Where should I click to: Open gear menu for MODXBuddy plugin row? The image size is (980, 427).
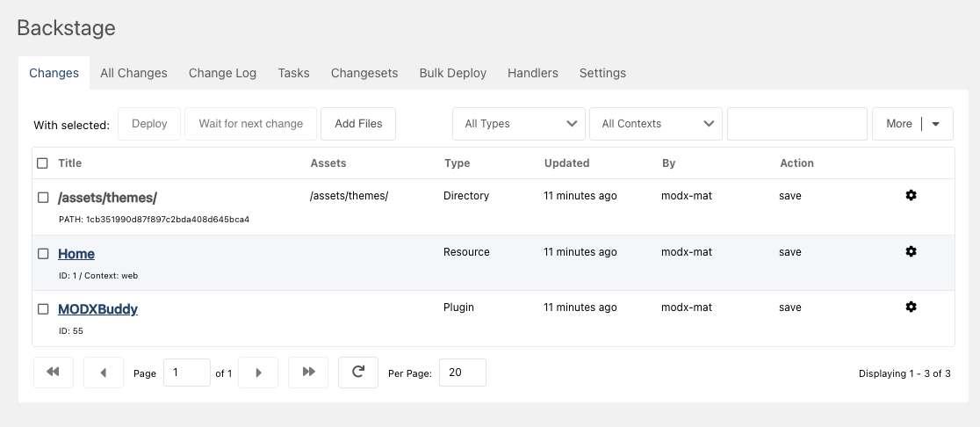(911, 307)
